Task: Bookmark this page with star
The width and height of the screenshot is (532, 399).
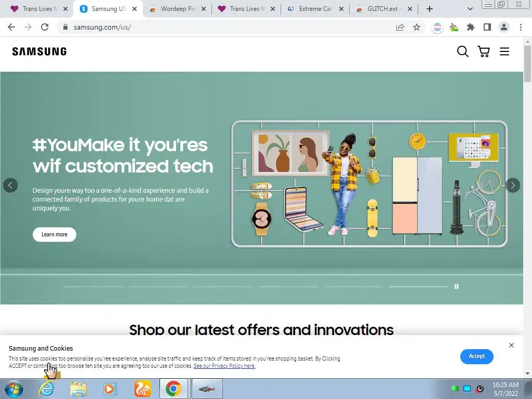Action: point(416,27)
